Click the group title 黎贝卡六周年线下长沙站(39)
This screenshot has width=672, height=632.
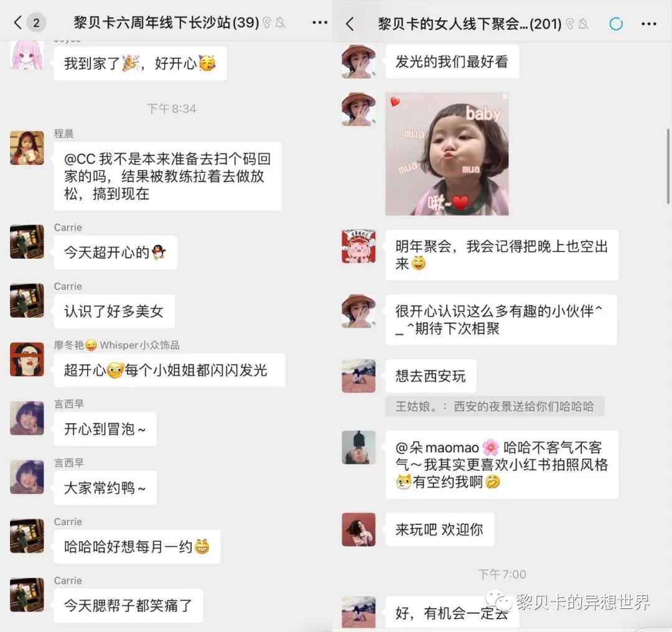coord(166,22)
